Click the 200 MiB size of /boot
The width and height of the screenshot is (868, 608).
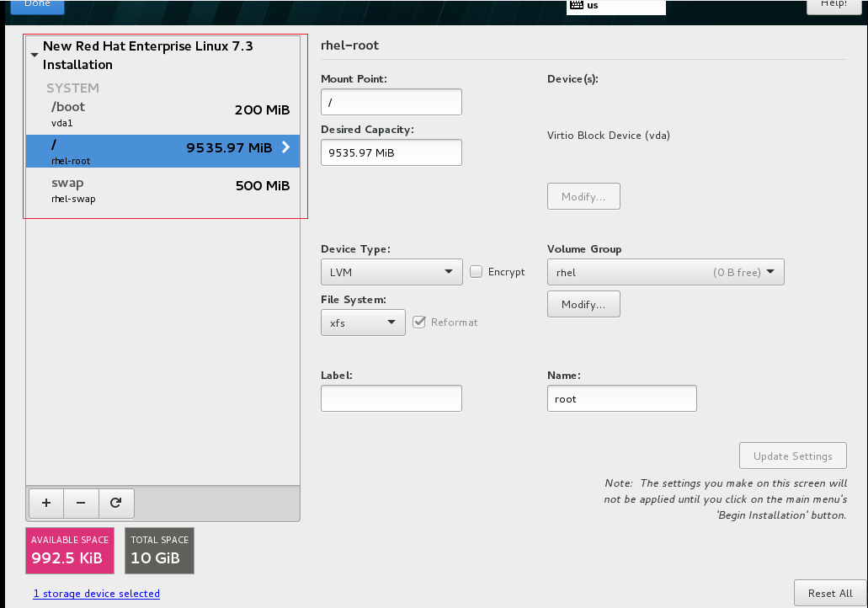[x=263, y=109]
